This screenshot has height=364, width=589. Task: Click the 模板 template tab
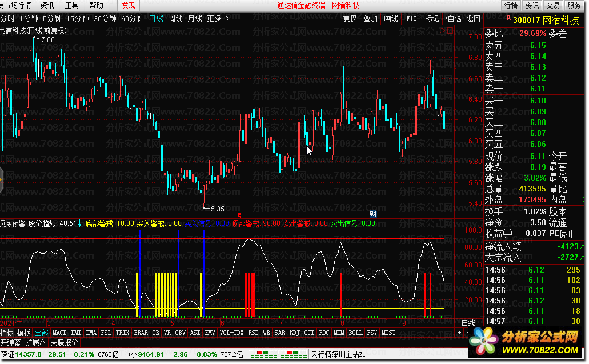click(23, 333)
